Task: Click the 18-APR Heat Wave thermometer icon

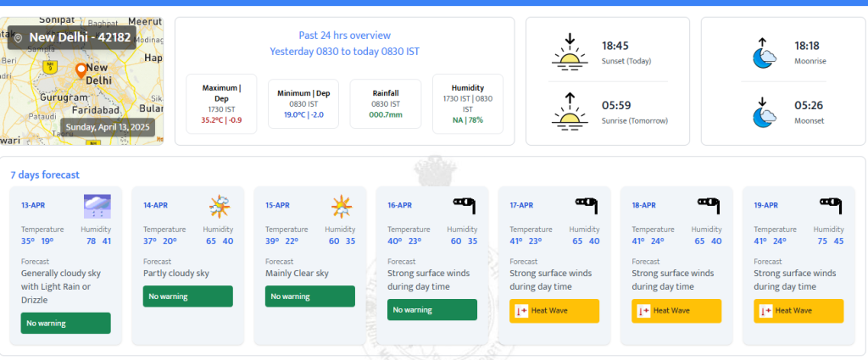Action: pos(643,311)
